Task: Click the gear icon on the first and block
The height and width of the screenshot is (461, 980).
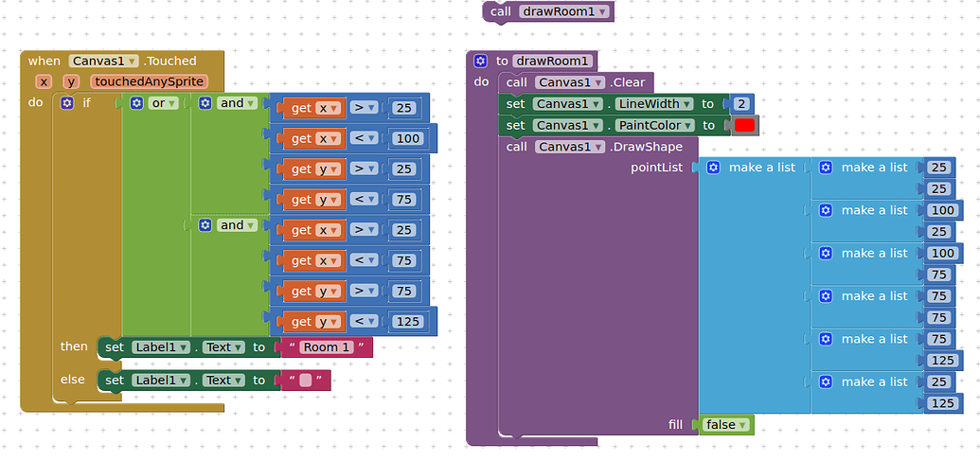Action: [x=205, y=103]
